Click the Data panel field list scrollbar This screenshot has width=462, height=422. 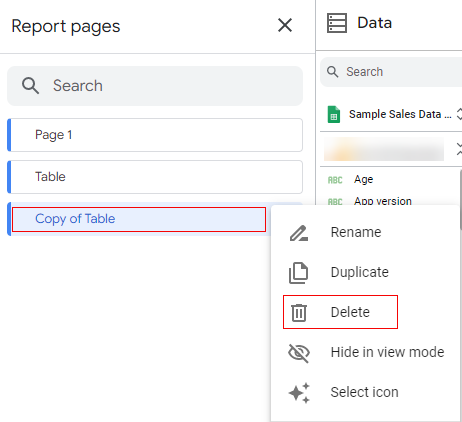pos(460,200)
